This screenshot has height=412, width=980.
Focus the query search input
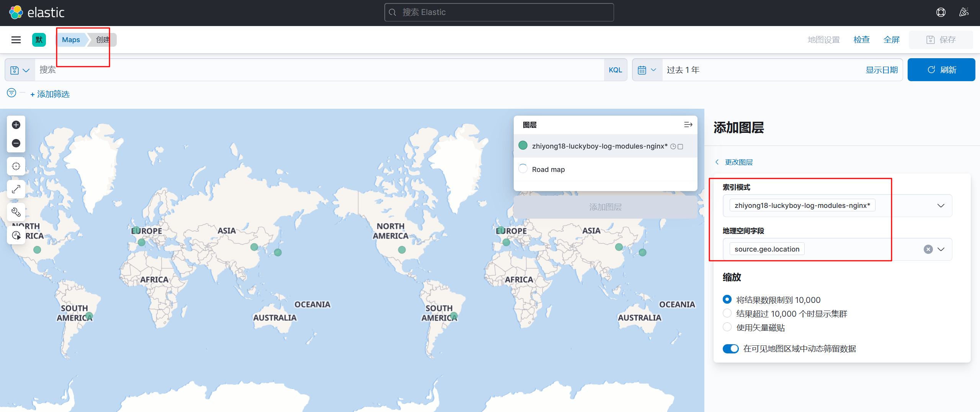(319, 70)
